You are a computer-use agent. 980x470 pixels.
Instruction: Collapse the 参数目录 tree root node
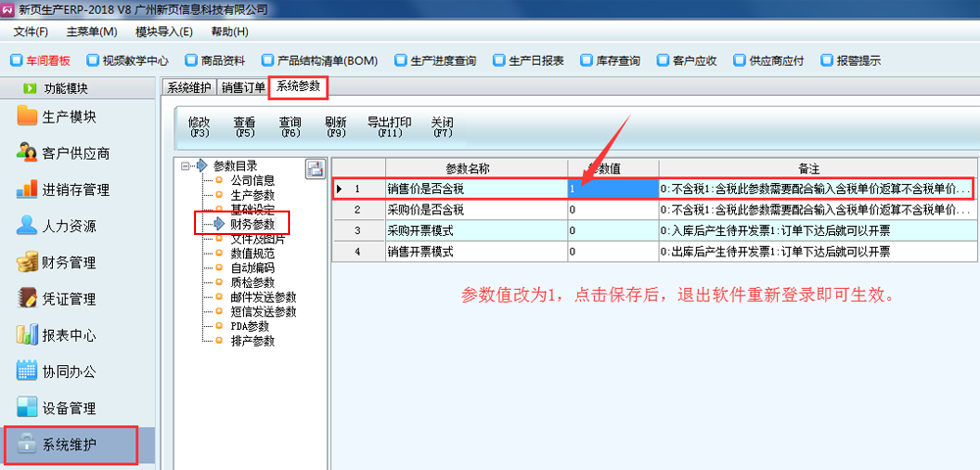[x=185, y=165]
